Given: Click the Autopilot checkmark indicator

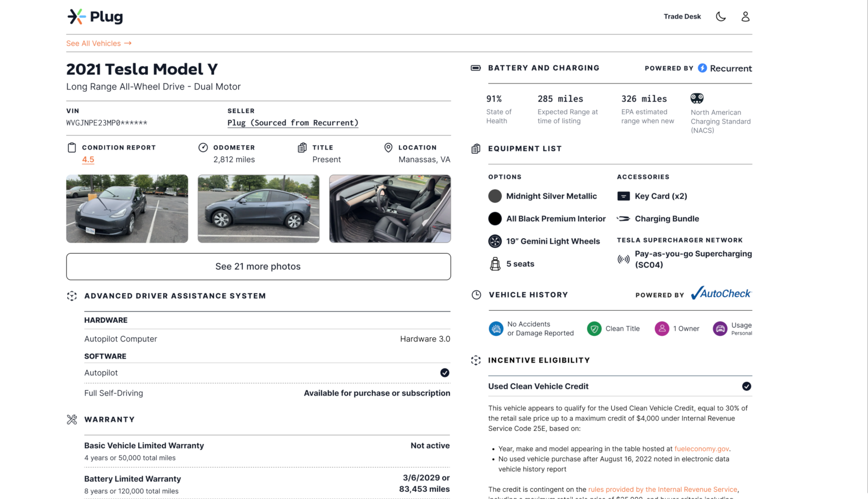Looking at the screenshot, I should pyautogui.click(x=445, y=373).
